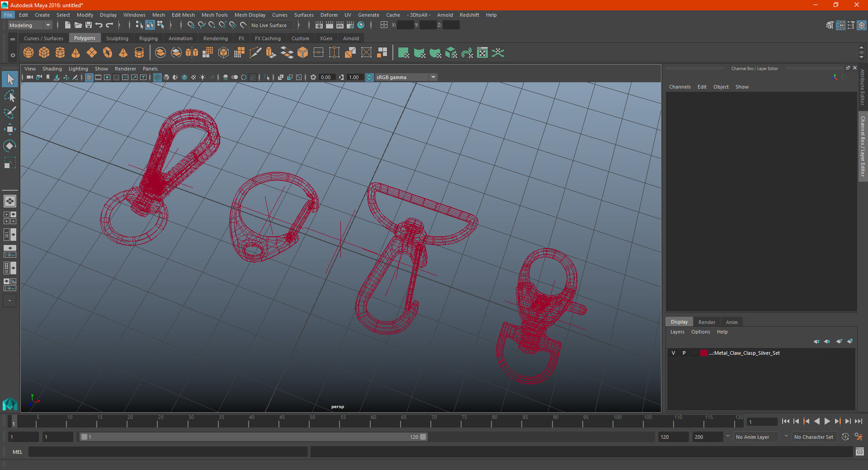This screenshot has height=470, width=868.
Task: Toggle layer visibility V box
Action: (x=673, y=353)
